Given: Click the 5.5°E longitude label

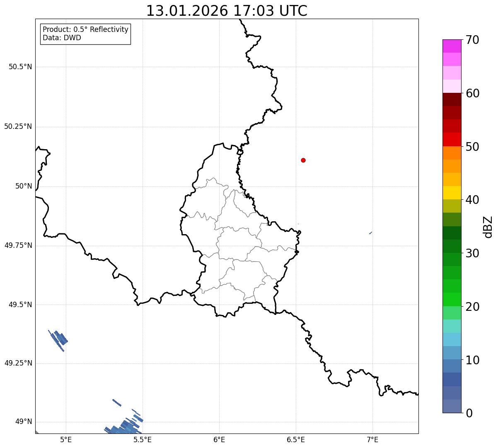Looking at the screenshot, I should [143, 439].
